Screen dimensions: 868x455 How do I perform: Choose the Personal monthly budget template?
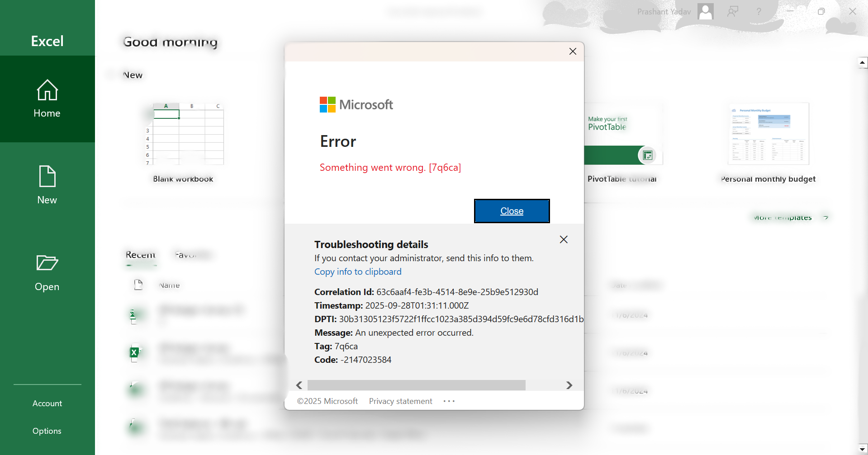point(768,134)
